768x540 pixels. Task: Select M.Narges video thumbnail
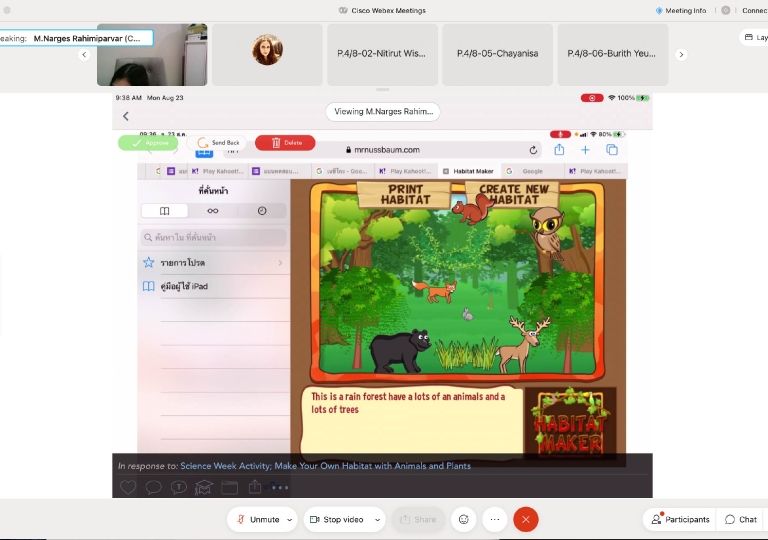point(152,54)
